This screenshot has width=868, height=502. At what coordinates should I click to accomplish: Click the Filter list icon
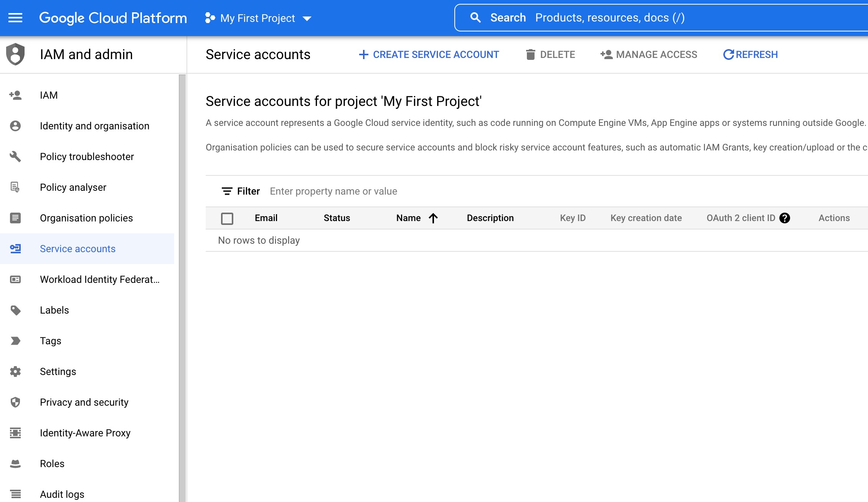click(227, 191)
